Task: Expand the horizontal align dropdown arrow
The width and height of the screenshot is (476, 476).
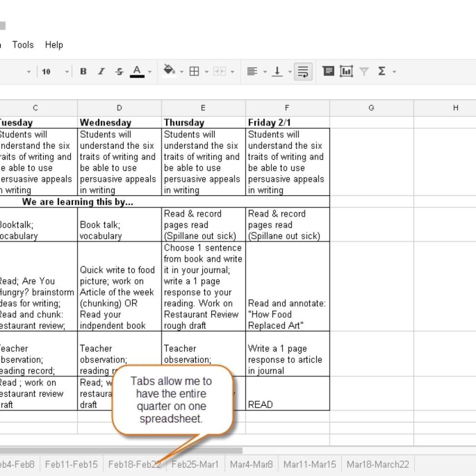Action: (264, 72)
